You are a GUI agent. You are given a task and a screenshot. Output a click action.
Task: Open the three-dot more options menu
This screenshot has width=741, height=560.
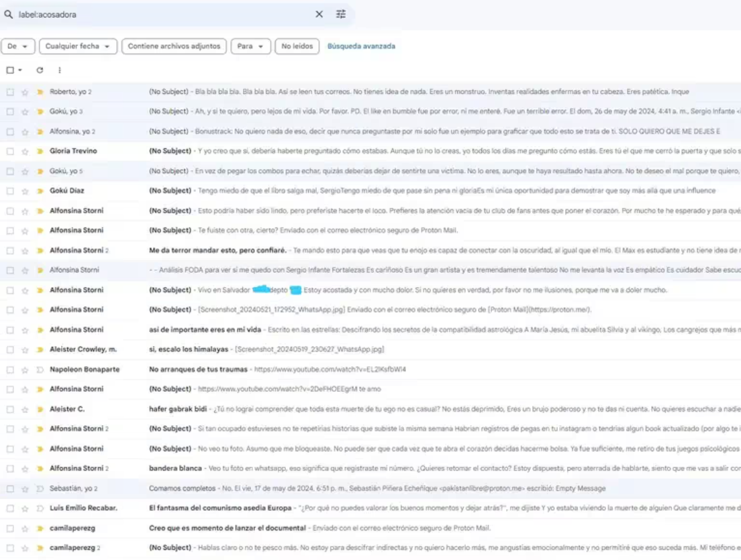pyautogui.click(x=59, y=70)
